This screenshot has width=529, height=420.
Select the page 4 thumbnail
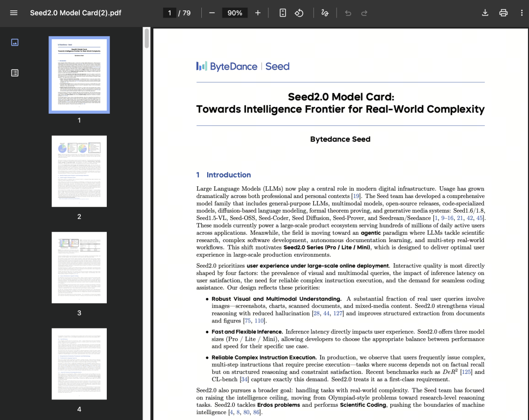click(x=79, y=364)
